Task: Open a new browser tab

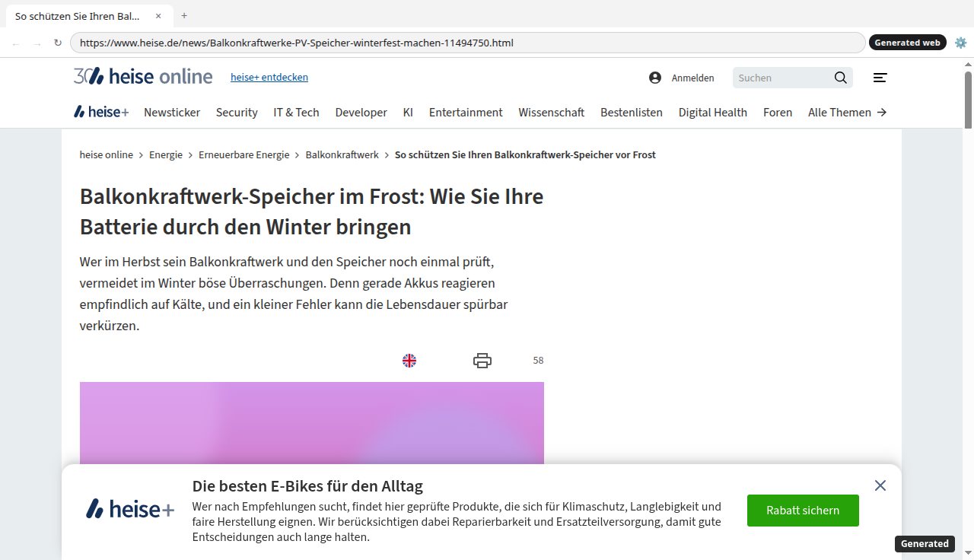Action: pyautogui.click(x=184, y=15)
